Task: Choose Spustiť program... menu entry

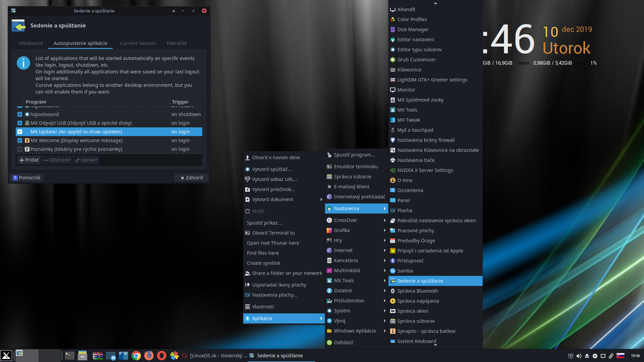Action: pos(357,155)
